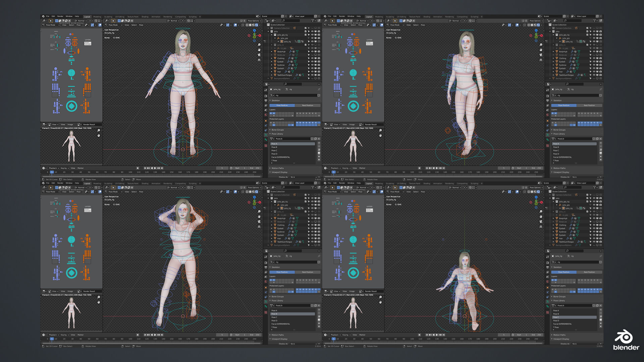Click the zoom magnifier in top-left window's image editor
Image resolution: width=644 pixels, height=362 pixels.
pos(99,130)
